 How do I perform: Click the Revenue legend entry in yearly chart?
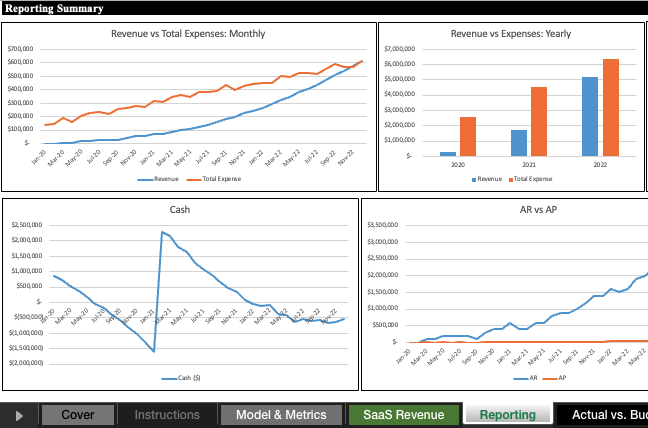[489, 179]
